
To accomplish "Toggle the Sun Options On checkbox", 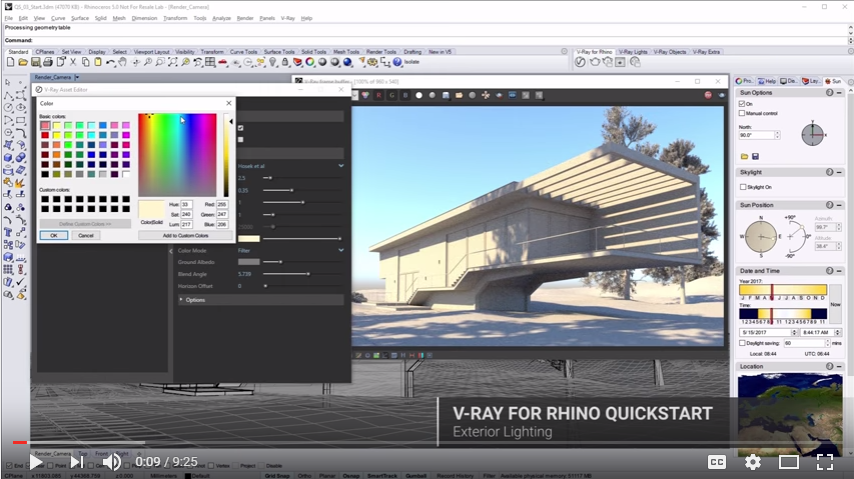I will (742, 104).
